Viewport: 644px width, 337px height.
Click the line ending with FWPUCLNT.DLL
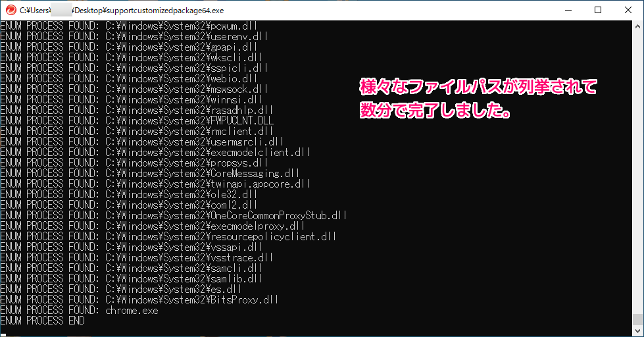point(137,120)
